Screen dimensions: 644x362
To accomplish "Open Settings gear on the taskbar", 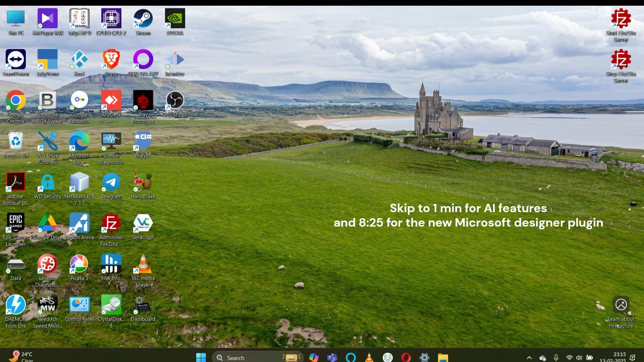I will coord(425,358).
